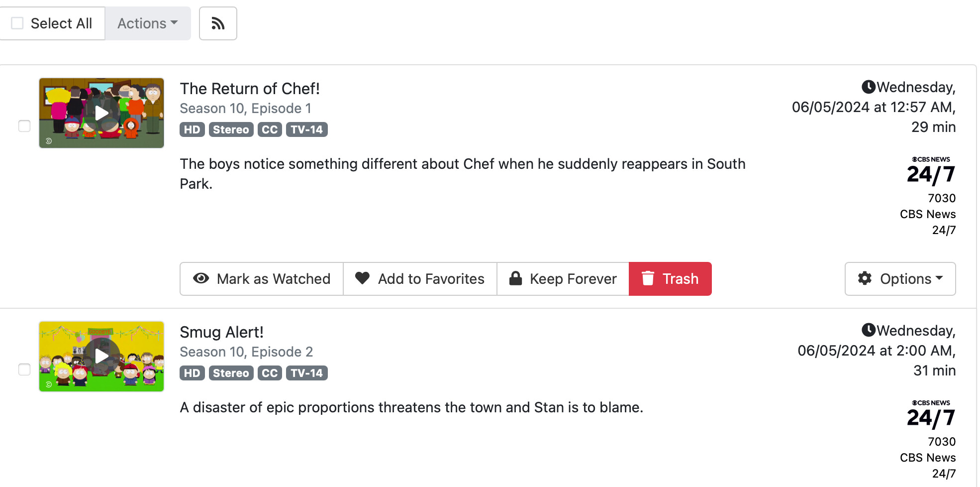The height and width of the screenshot is (487, 980).
Task: Select the Smug Alert! recording checkbox
Action: click(x=24, y=369)
